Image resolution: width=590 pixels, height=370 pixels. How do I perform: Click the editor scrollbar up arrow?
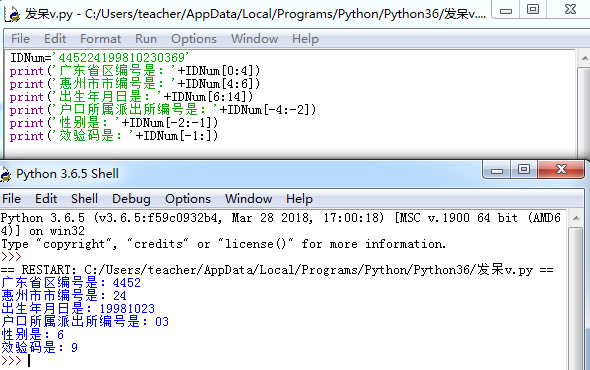click(x=584, y=58)
